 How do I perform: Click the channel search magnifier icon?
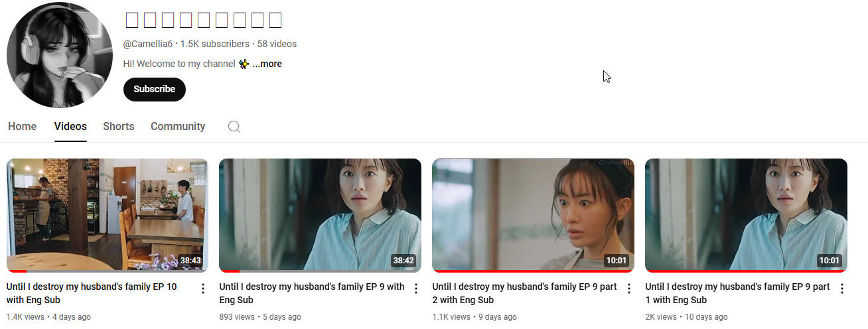(234, 127)
